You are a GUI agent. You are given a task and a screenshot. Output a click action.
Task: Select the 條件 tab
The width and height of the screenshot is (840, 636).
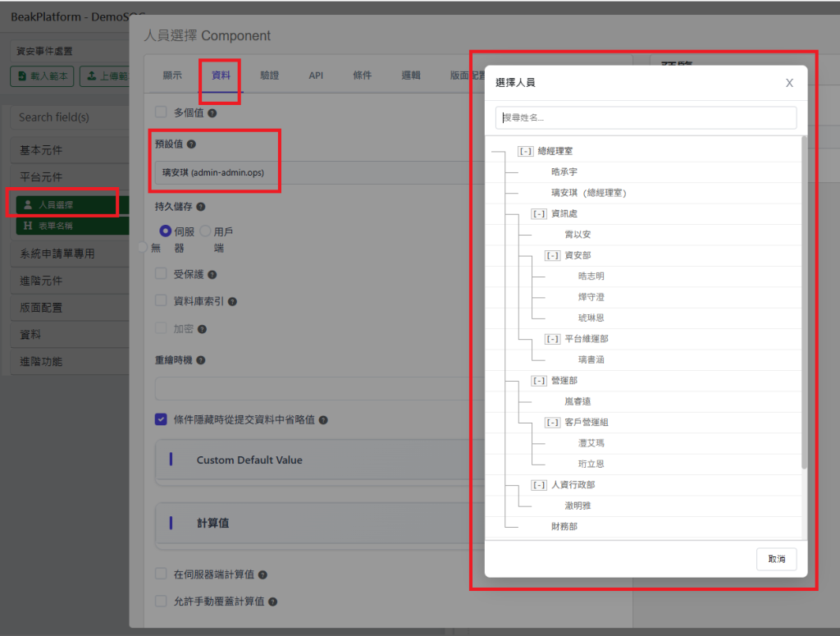click(x=362, y=75)
